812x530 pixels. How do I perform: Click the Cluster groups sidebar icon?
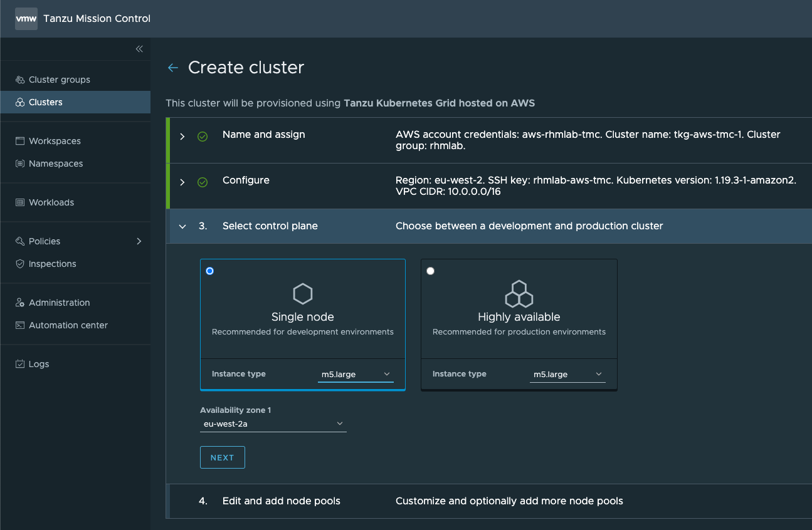20,80
